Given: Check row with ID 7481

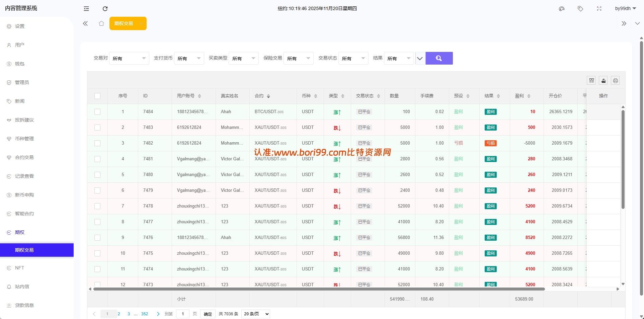Looking at the screenshot, I should (x=97, y=159).
